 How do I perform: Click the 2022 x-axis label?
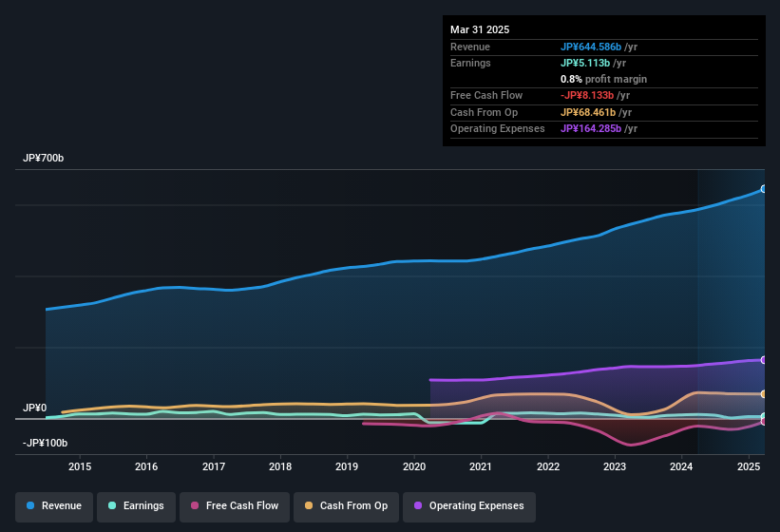[x=547, y=466]
